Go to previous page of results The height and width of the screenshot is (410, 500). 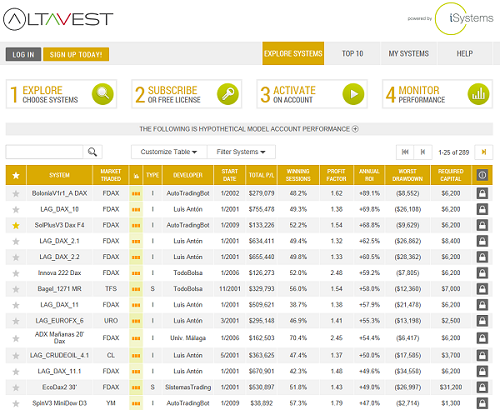[x=423, y=152]
